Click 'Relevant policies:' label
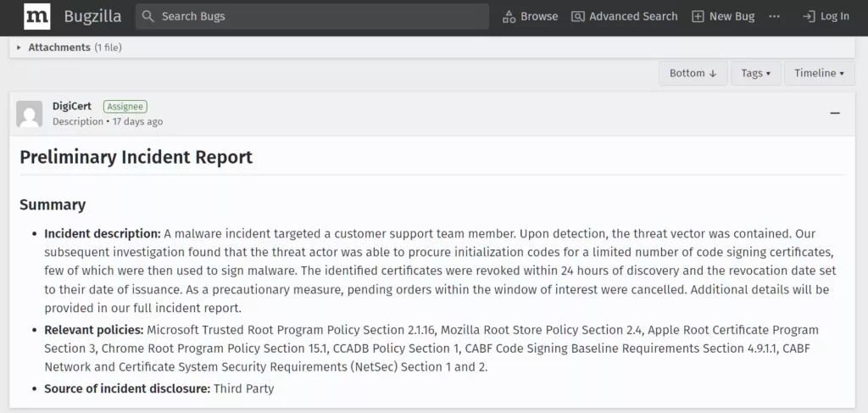The height and width of the screenshot is (413, 868). pos(94,330)
